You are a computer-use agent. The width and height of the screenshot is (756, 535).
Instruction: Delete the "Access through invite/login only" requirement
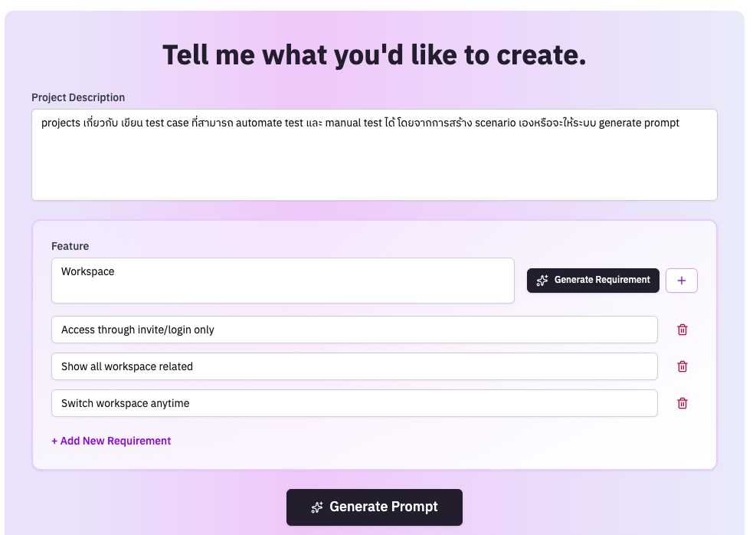click(x=682, y=330)
